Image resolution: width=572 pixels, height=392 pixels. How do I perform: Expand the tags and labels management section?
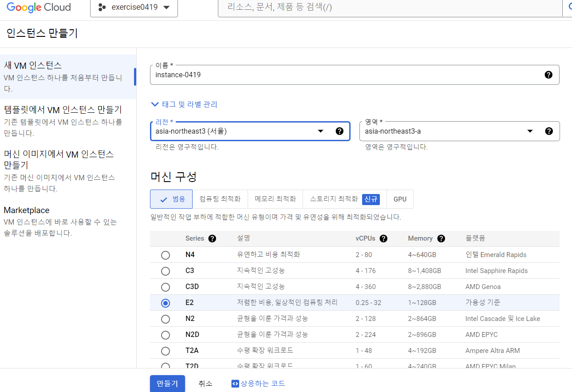coord(184,104)
